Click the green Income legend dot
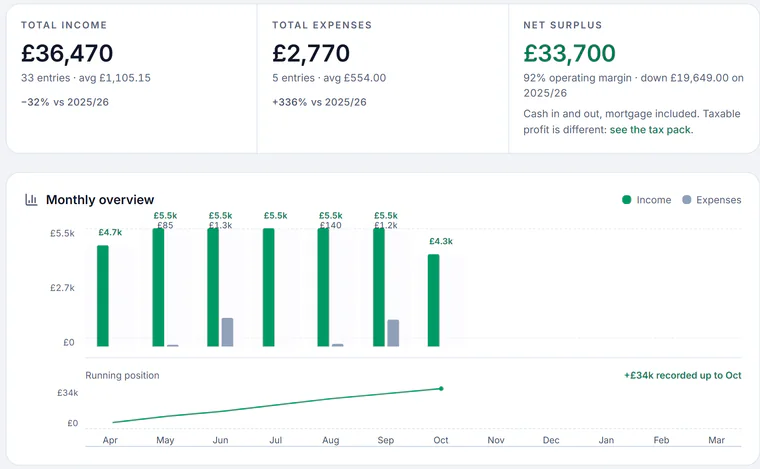The height and width of the screenshot is (469, 760). pyautogui.click(x=627, y=200)
